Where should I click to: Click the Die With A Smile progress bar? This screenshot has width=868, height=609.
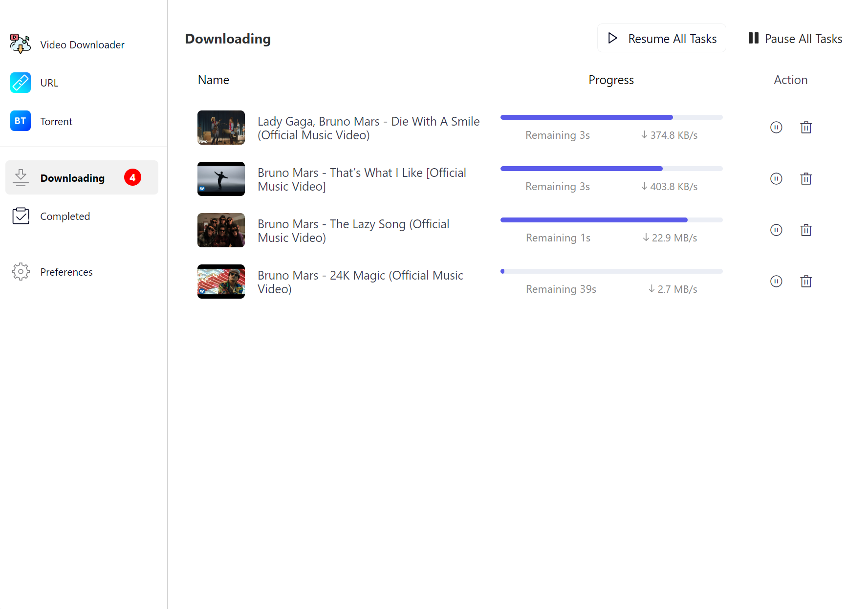coord(611,117)
